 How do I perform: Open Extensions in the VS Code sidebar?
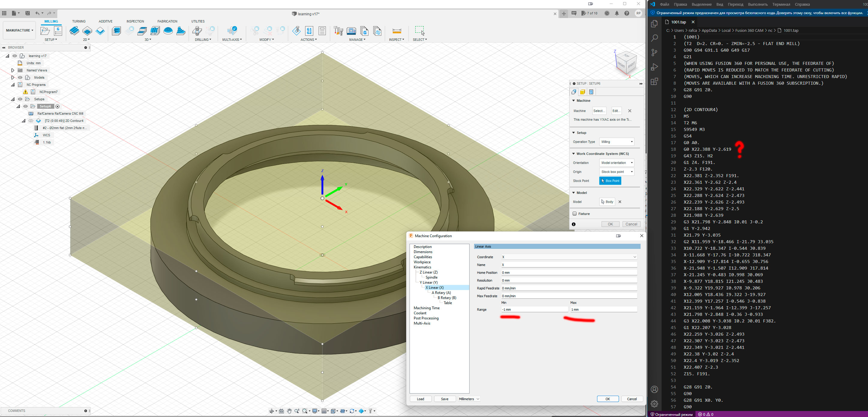coord(654,82)
